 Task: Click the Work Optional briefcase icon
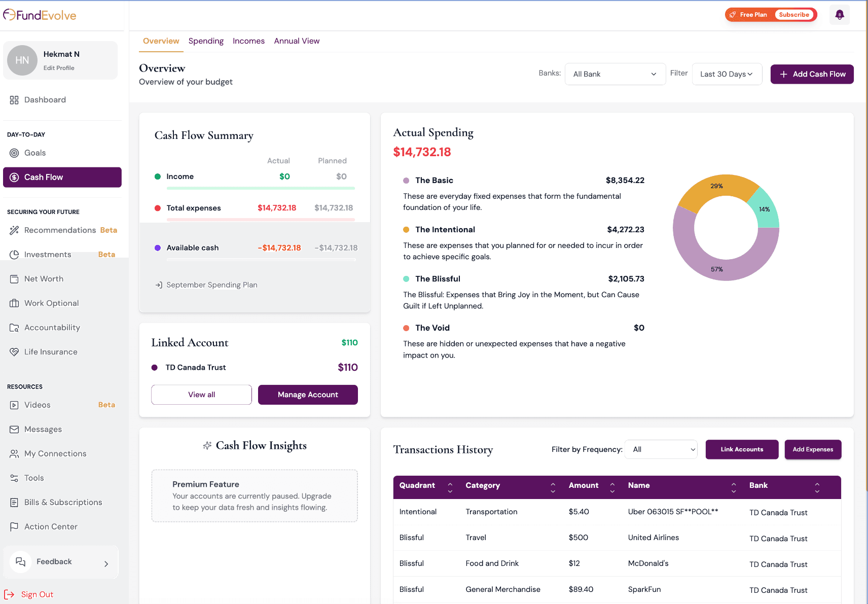click(x=14, y=303)
